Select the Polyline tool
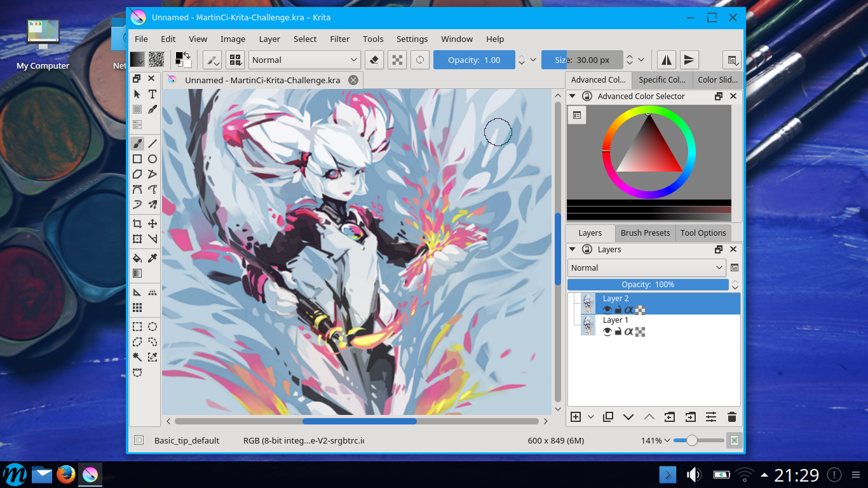Image resolution: width=868 pixels, height=488 pixels. [153, 174]
